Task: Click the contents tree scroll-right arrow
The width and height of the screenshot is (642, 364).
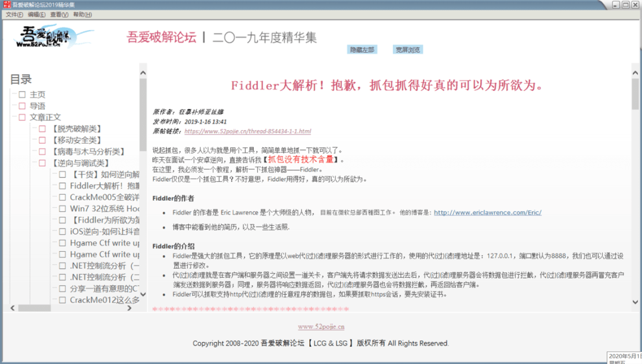Action: pos(130,308)
